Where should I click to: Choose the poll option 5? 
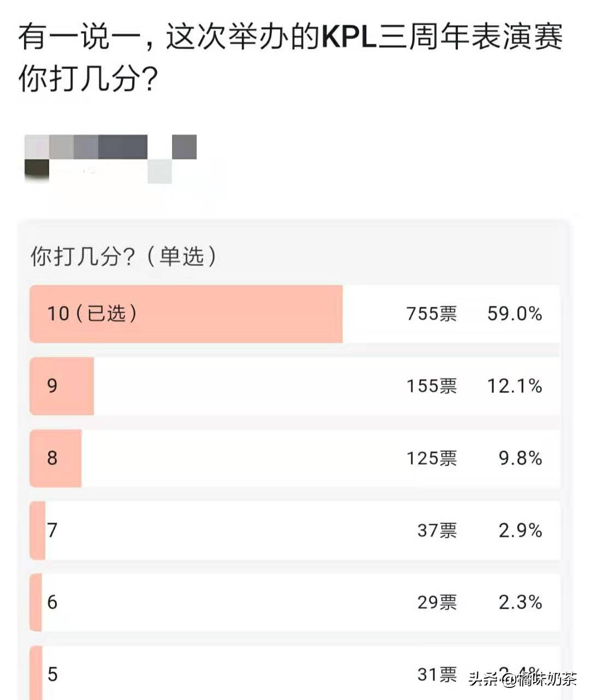click(295, 673)
